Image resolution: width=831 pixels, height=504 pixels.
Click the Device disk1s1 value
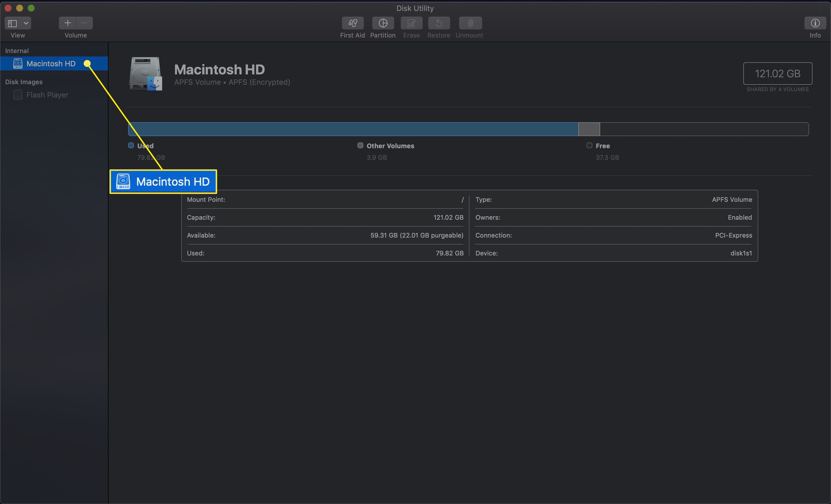[741, 253]
